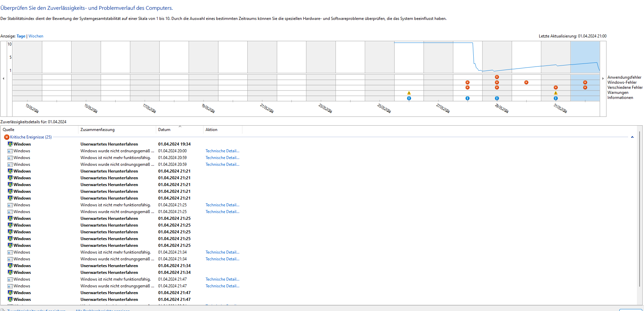This screenshot has width=644, height=311.
Task: Select Verschiedene Fehler icon on 28.03.2024
Action: coord(468,87)
